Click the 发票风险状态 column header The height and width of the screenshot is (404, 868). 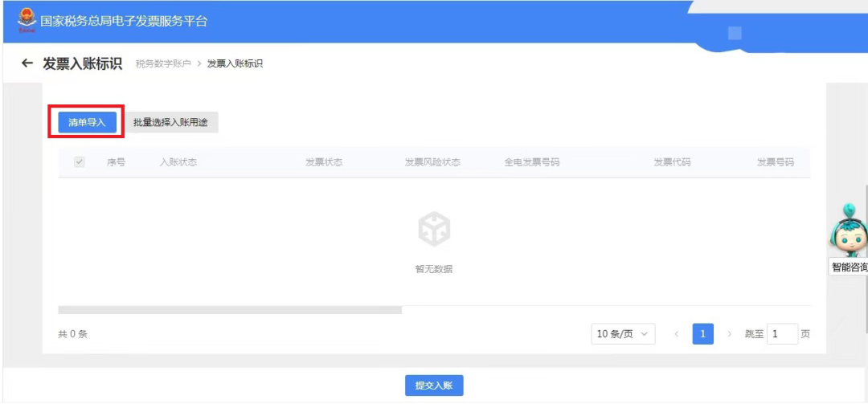point(432,162)
